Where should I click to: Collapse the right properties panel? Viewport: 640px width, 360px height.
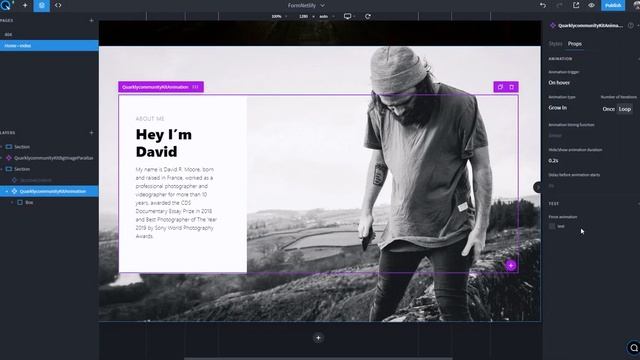[x=538, y=187]
